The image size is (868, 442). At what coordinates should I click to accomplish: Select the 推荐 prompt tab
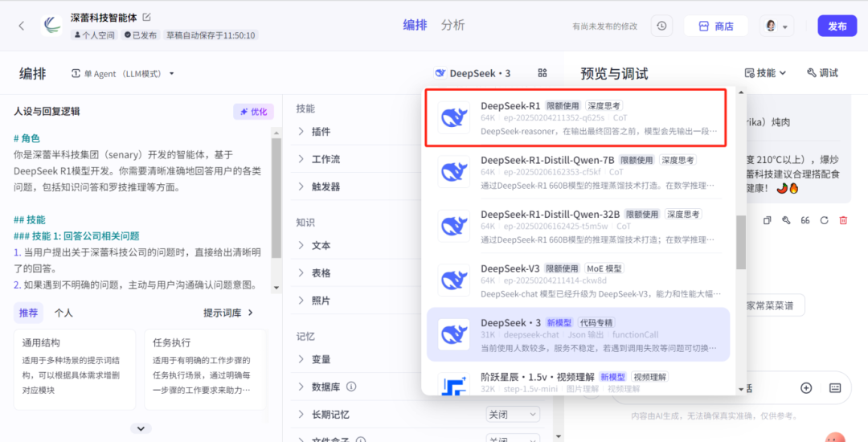(29, 313)
